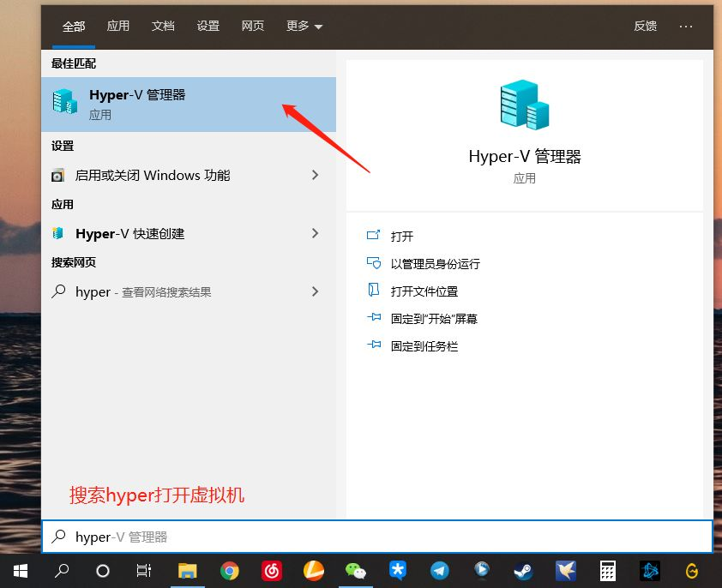Click the pin icon for 固定到"开始"屏幕
The height and width of the screenshot is (588, 722).
[374, 317]
